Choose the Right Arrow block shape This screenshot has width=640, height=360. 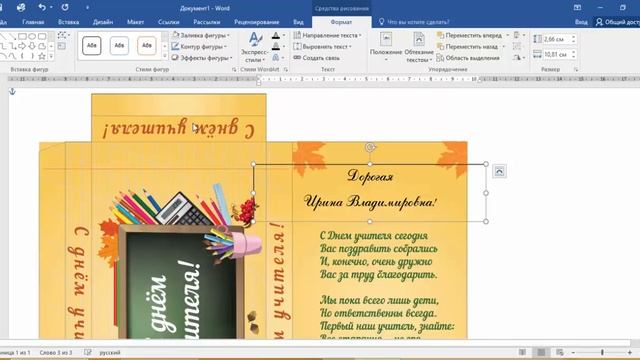tap(22, 46)
